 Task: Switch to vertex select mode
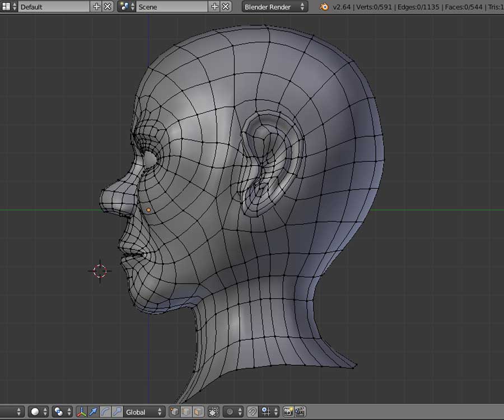[x=175, y=412]
